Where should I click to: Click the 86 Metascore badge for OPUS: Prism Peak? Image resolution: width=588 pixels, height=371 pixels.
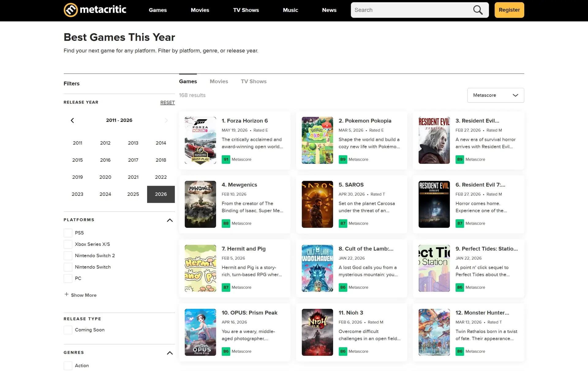pyautogui.click(x=226, y=351)
